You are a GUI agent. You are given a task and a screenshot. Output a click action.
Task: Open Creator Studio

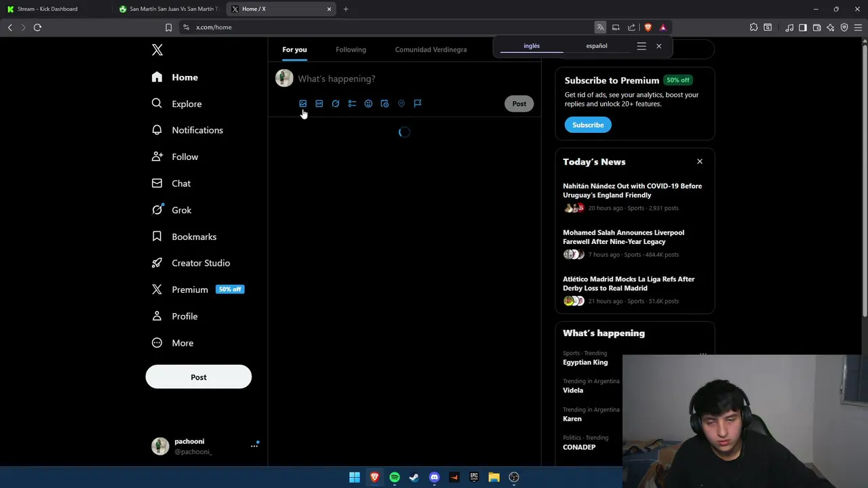point(191,263)
